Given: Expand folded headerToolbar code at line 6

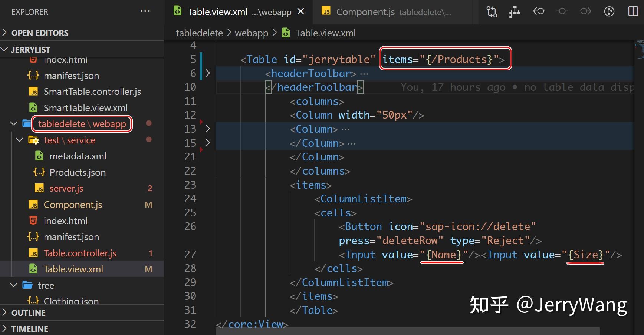Looking at the screenshot, I should 208,73.
